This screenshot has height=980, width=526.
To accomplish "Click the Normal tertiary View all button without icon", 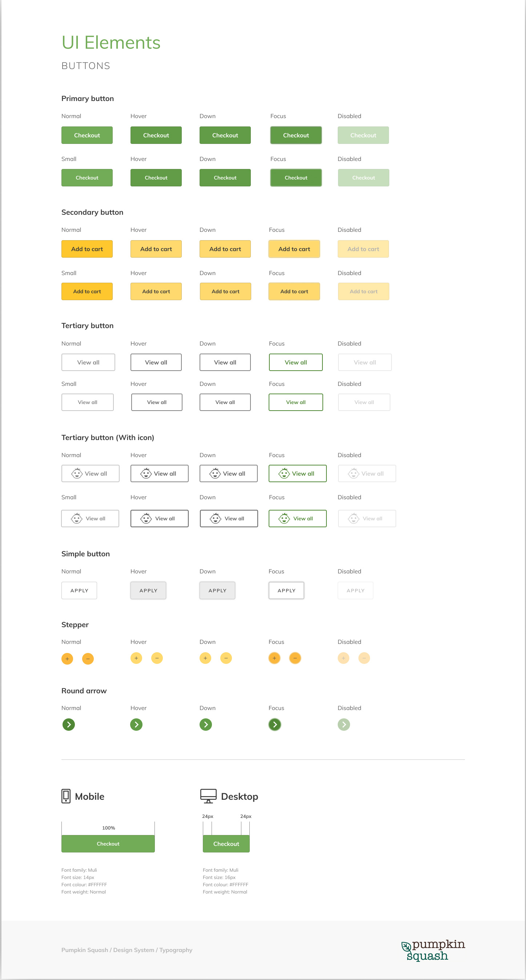I will point(88,362).
